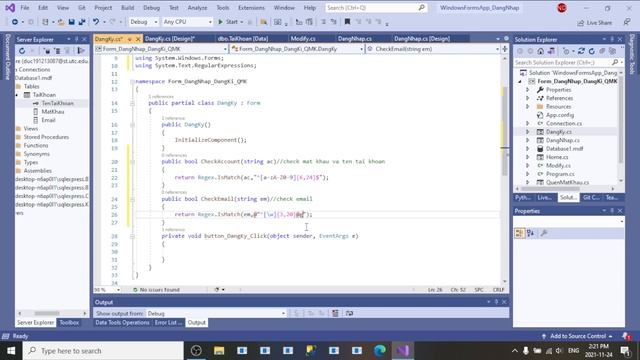This screenshot has height=360, width=640.
Task: Click the No issues found indicator
Action: 156,290
